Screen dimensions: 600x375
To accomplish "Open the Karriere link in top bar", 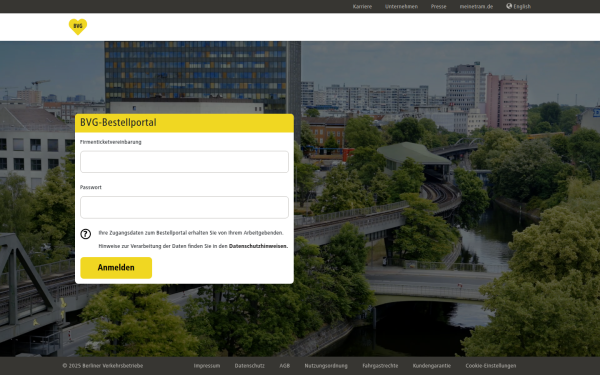I will click(362, 7).
